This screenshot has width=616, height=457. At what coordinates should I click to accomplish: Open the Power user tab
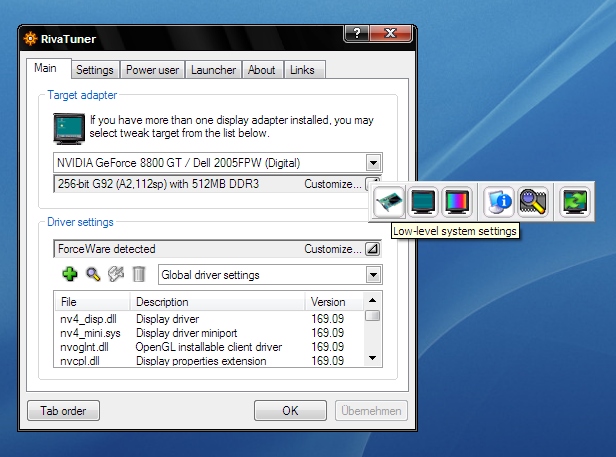(152, 70)
